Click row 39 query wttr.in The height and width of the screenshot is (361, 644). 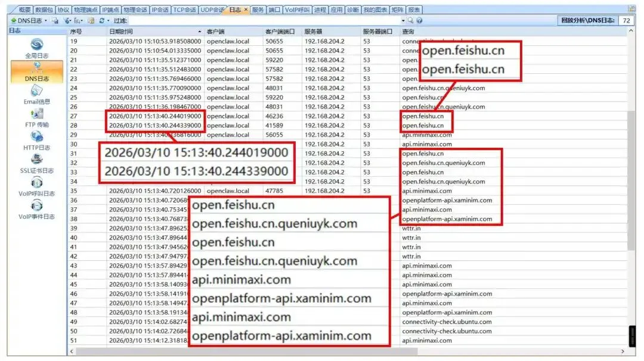click(411, 229)
